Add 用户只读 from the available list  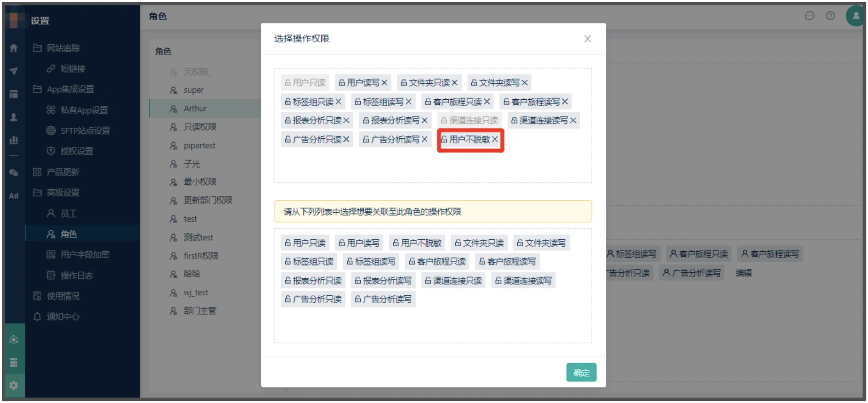(305, 243)
